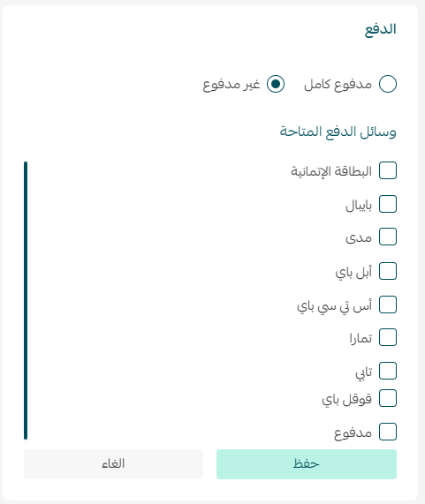The width and height of the screenshot is (425, 504).
Task: Toggle the أبل باي checkbox
Action: click(x=388, y=271)
